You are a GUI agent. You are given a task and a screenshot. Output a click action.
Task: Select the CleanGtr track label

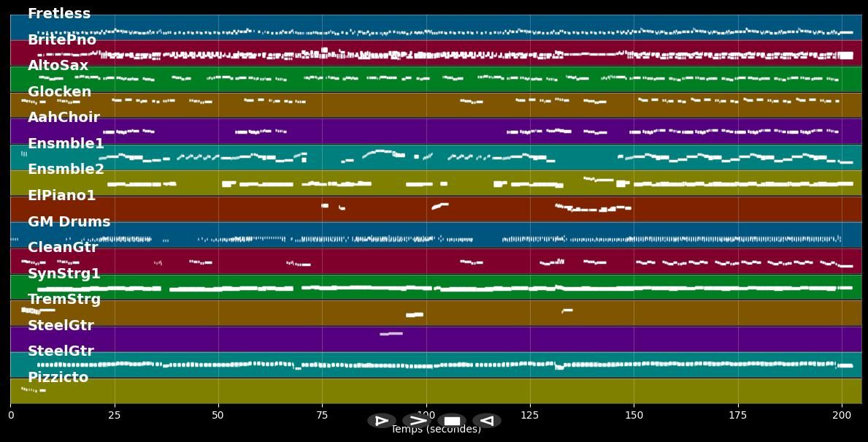[62, 248]
